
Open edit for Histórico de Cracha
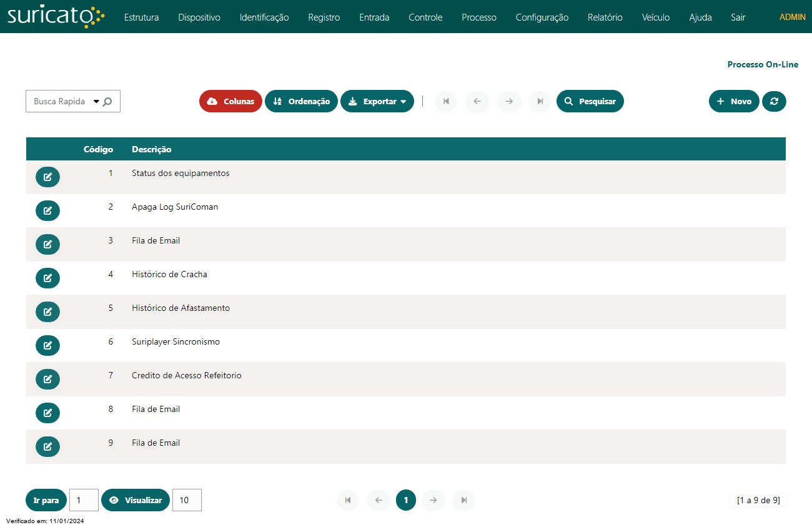47,278
